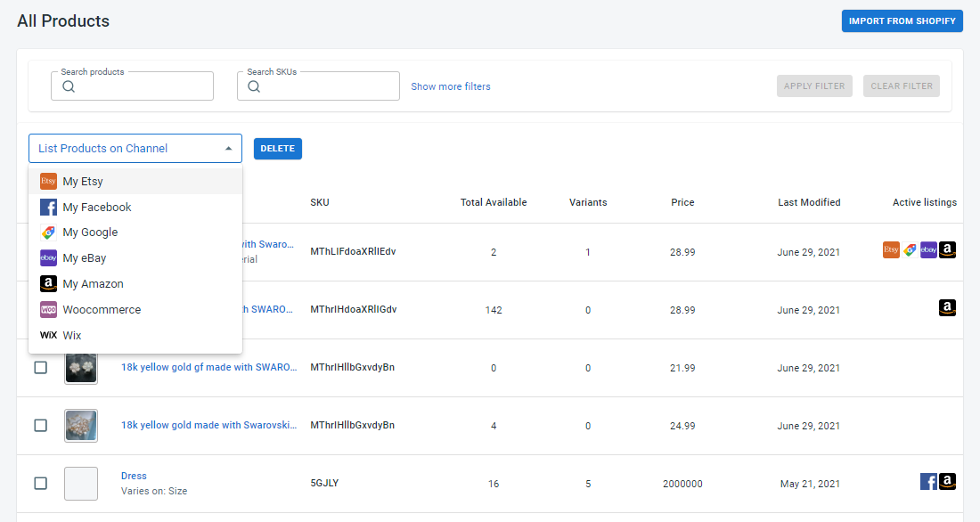Open Show more filters
Viewport: 980px width, 522px height.
click(x=451, y=86)
